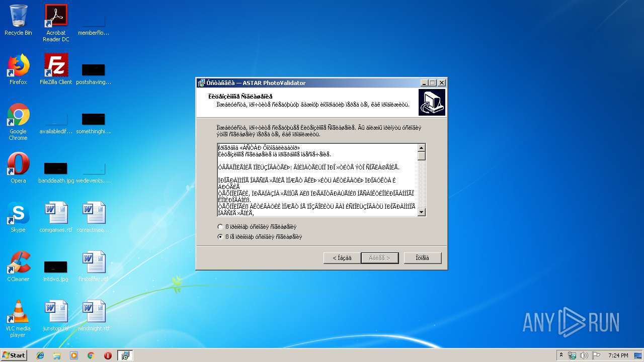Open VLC media player shortcut

tap(18, 319)
